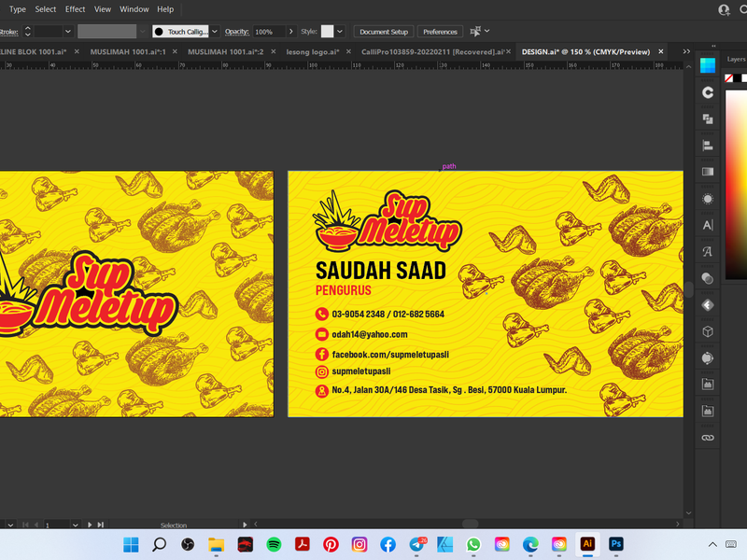Select the SAUDAH SAAD text on the card

click(x=381, y=271)
